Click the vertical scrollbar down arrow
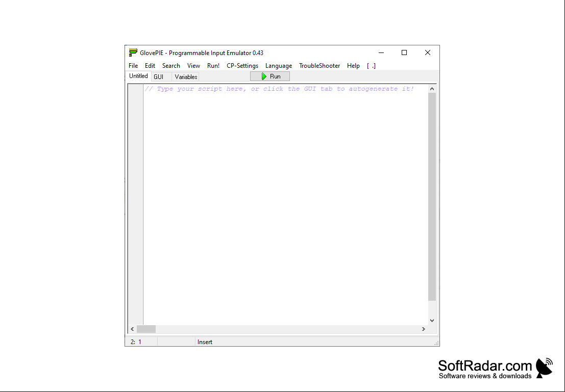Image resolution: width=565 pixels, height=392 pixels. pos(432,320)
